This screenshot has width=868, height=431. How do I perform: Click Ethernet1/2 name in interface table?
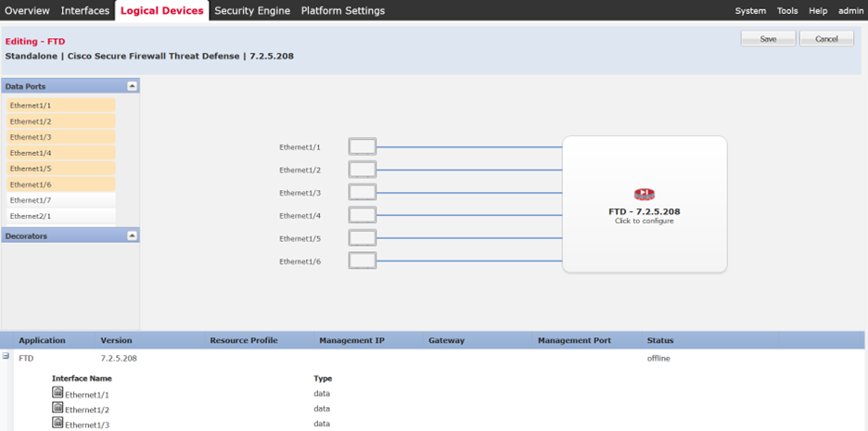[87, 410]
